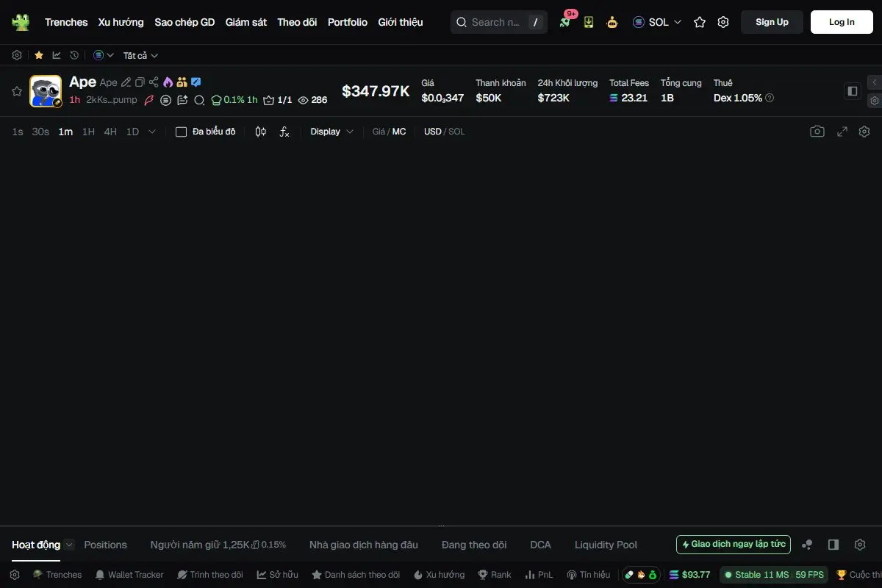Click the Search input field
This screenshot has height=588, width=882.
(x=498, y=22)
